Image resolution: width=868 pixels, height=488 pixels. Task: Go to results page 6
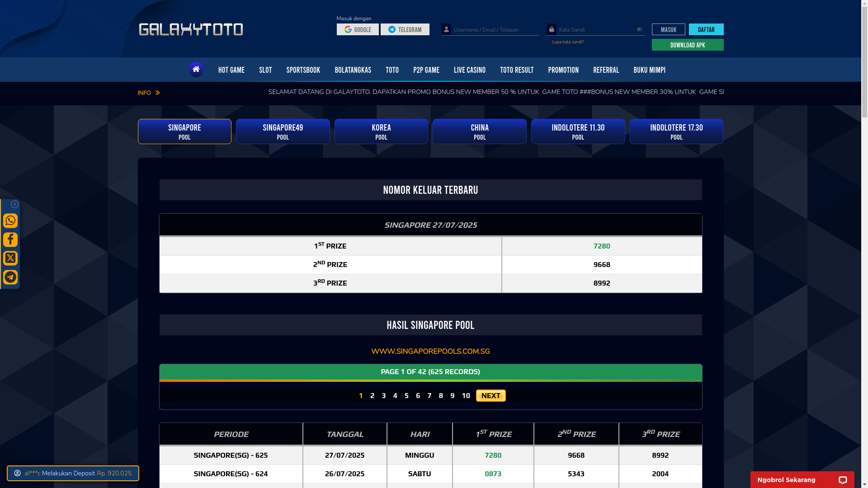click(x=418, y=395)
